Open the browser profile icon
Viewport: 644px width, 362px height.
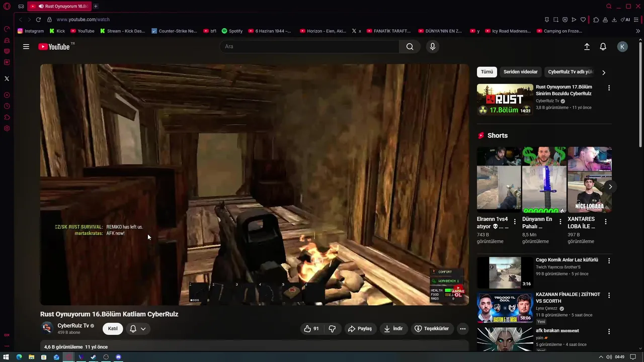605,20
